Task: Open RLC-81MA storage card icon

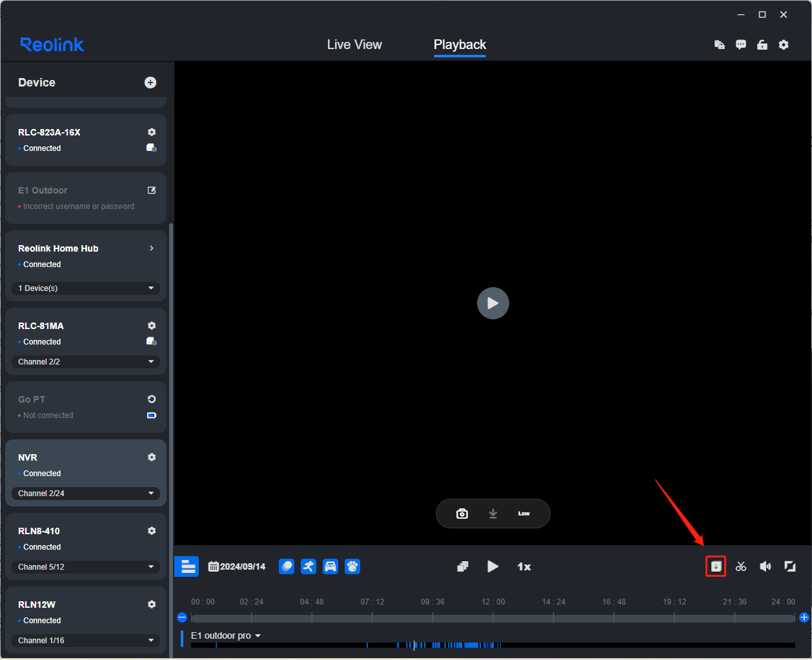Action: [152, 341]
